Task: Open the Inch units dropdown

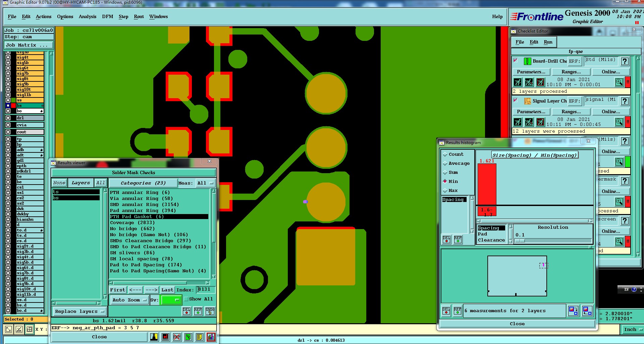Action: click(x=633, y=330)
